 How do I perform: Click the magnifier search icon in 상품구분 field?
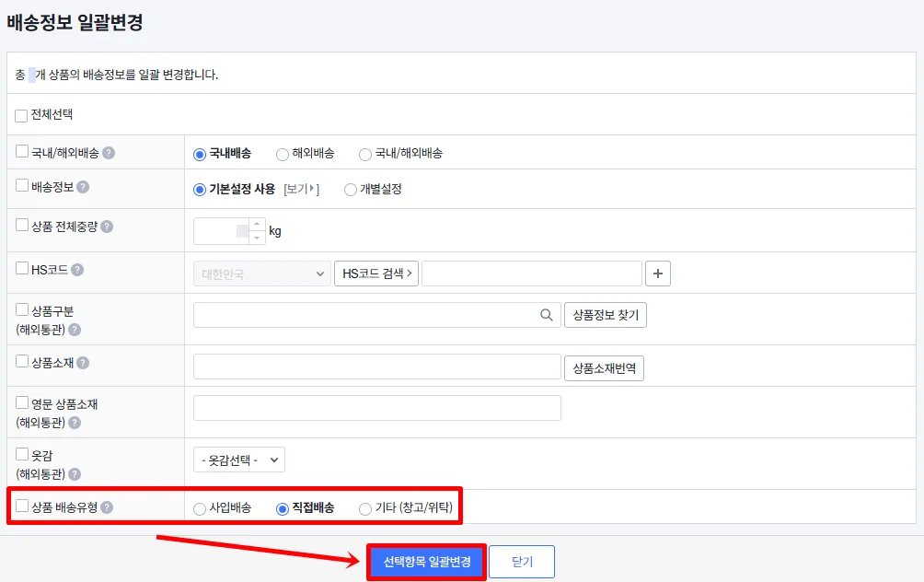click(x=547, y=315)
